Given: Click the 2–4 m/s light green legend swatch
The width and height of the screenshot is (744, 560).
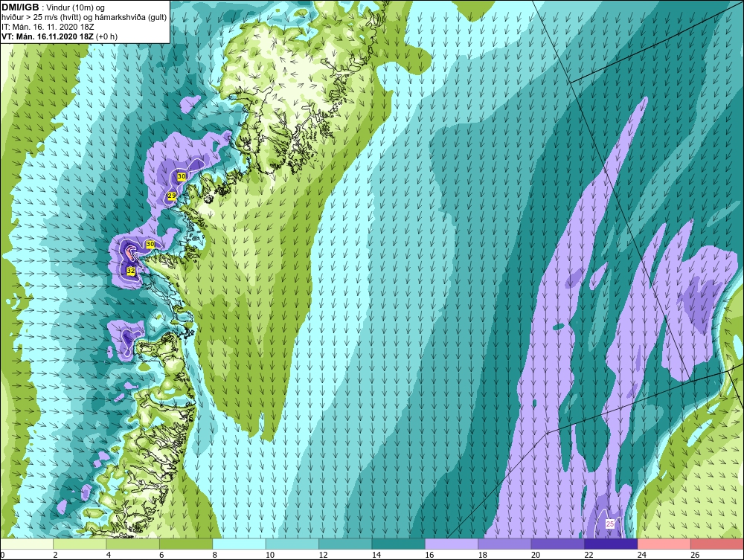Looking at the screenshot, I should [x=80, y=544].
